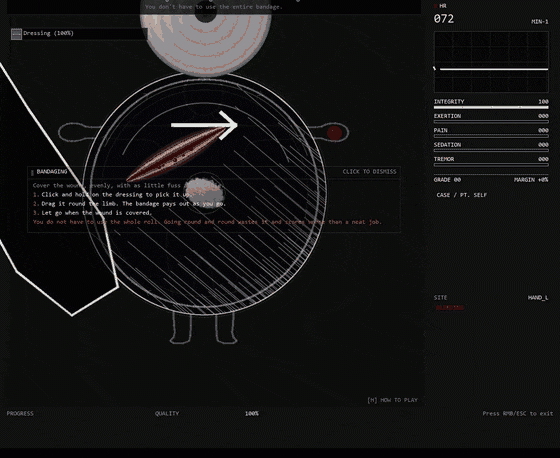Click tutorial step 'Drag it round the limb'
Image resolution: width=560 pixels, height=458 pixels.
point(129,204)
